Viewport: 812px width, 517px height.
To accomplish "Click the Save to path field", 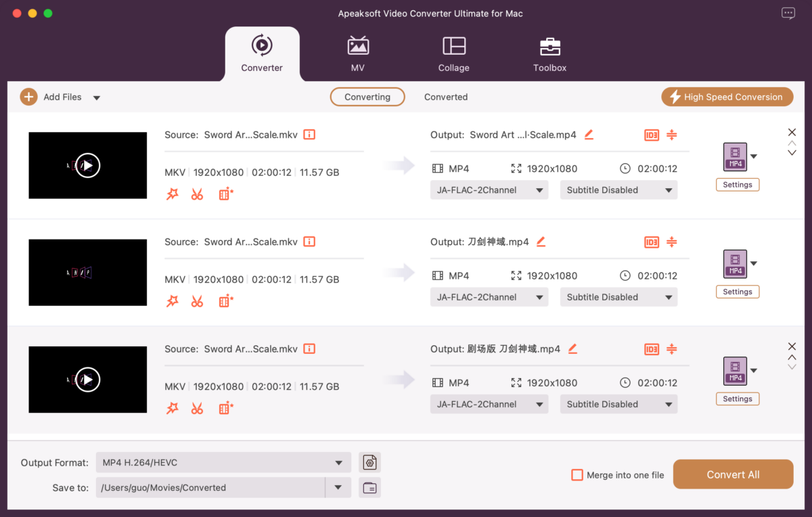I will [210, 487].
